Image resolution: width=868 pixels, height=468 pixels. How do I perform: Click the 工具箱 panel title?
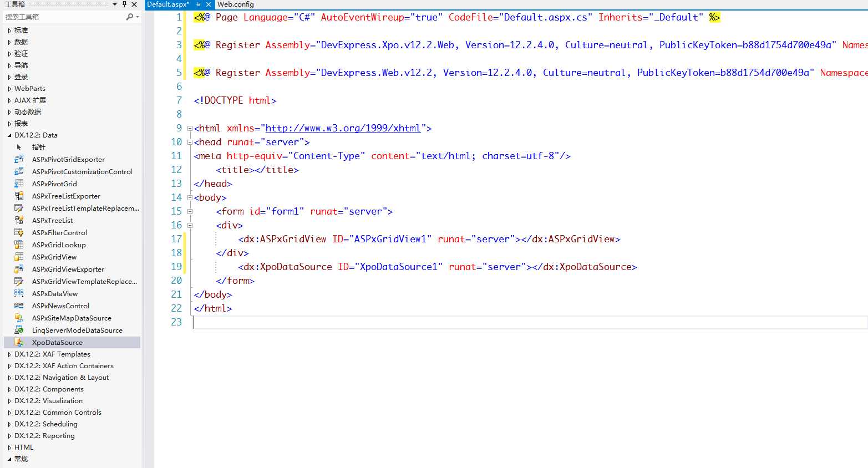[x=15, y=4]
